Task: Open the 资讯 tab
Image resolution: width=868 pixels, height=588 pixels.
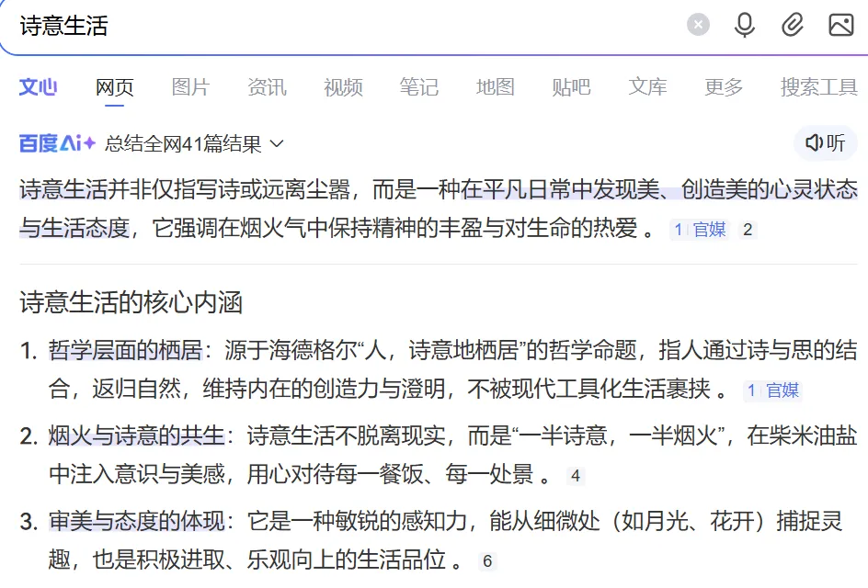Action: [267, 86]
